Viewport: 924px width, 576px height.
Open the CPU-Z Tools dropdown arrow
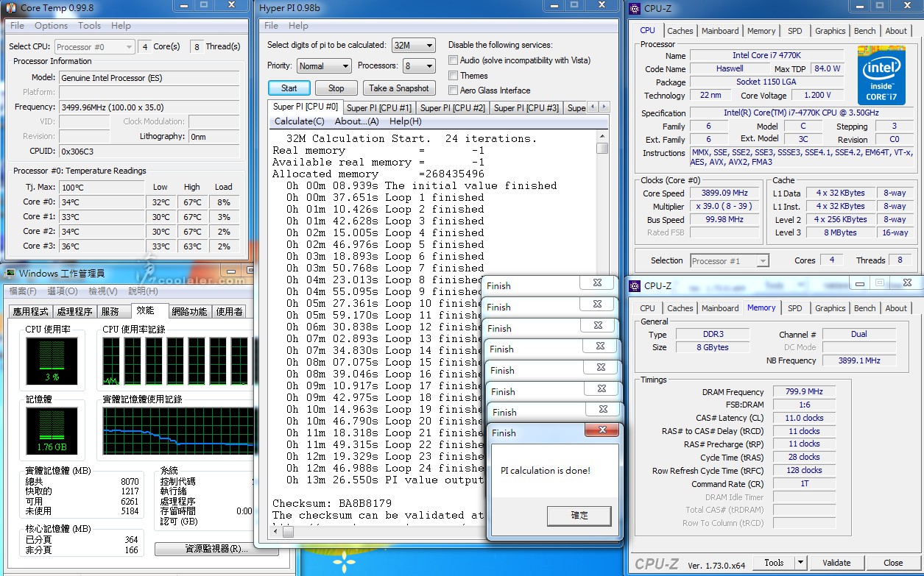800,563
